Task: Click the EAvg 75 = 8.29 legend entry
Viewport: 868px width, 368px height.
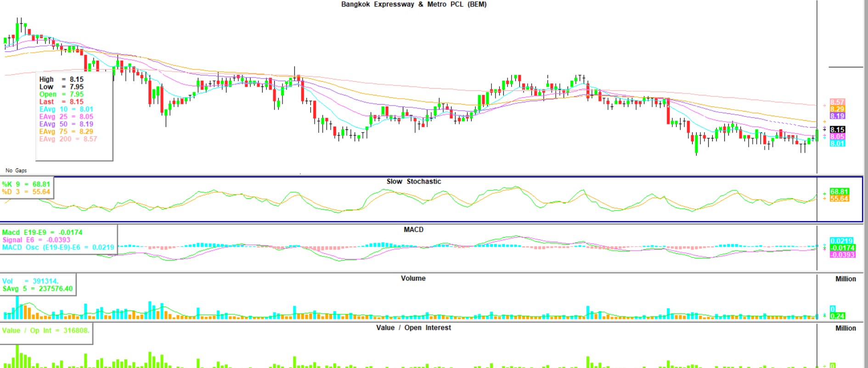Action: 66,131
